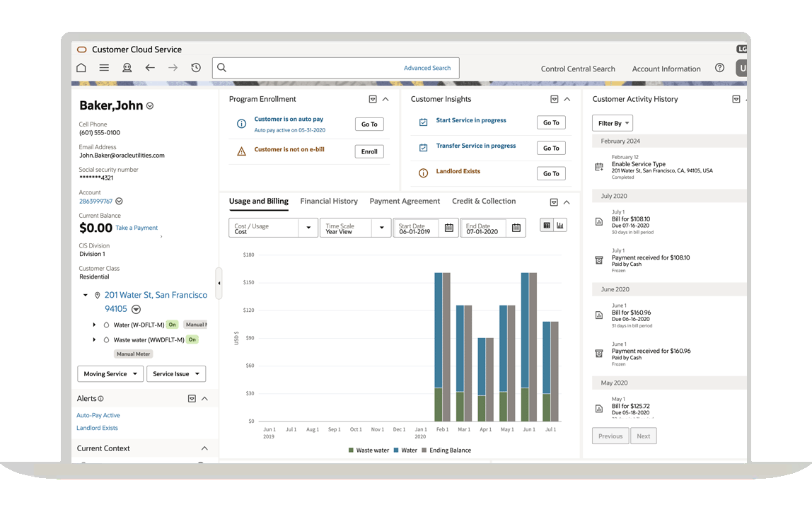Click the back arrow navigation icon

point(150,68)
